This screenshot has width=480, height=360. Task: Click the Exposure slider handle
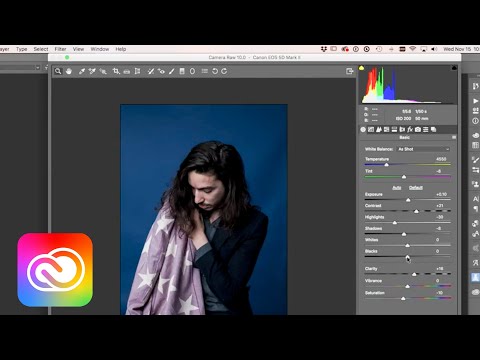(408, 200)
